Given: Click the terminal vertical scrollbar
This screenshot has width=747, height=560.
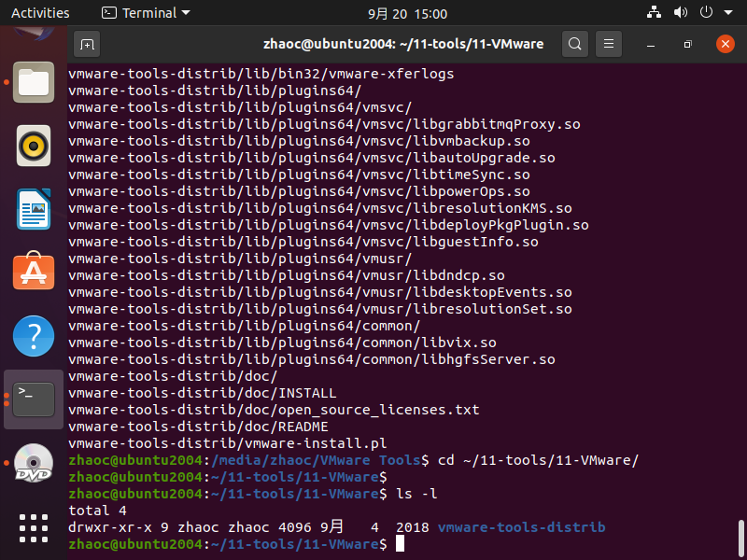Looking at the screenshot, I should point(740,538).
